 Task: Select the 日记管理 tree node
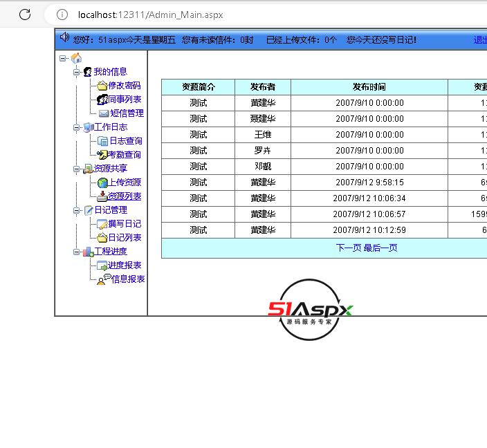111,210
